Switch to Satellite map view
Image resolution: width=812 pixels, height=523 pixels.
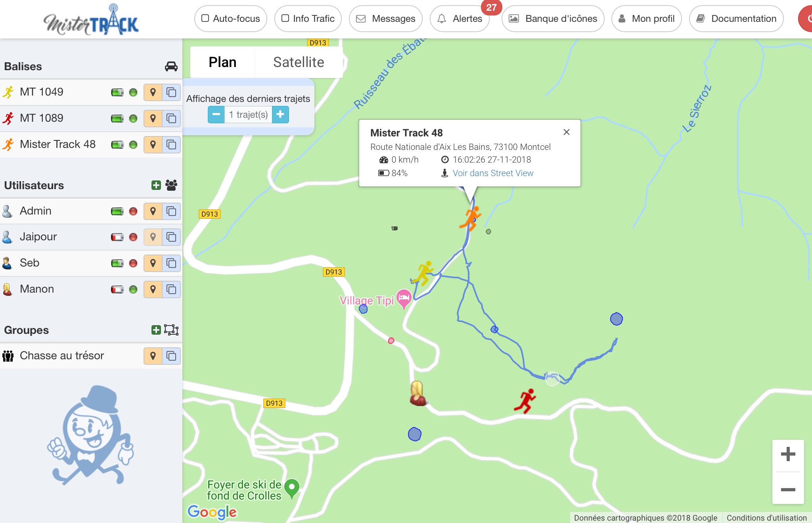(x=298, y=62)
